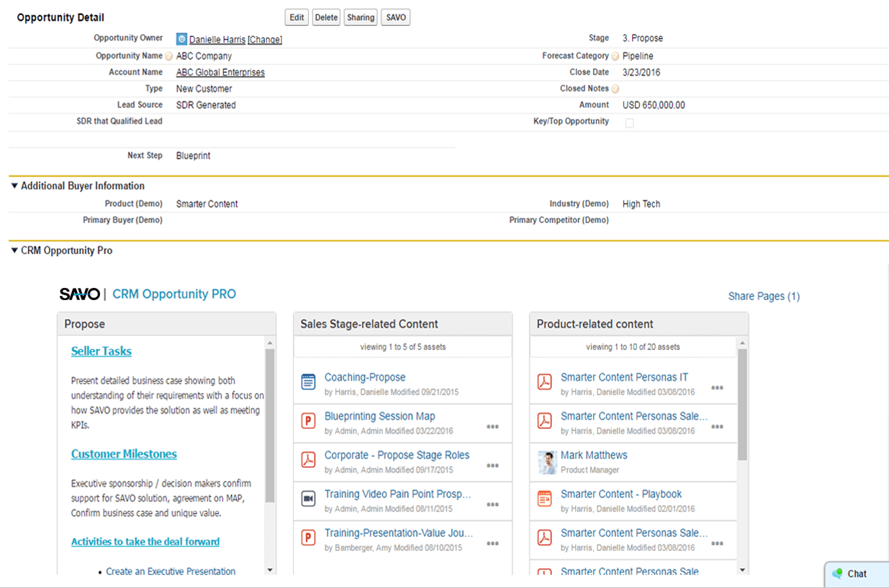Click the Propose panel scroll-down arrow
This screenshot has width=889, height=588.
click(270, 569)
